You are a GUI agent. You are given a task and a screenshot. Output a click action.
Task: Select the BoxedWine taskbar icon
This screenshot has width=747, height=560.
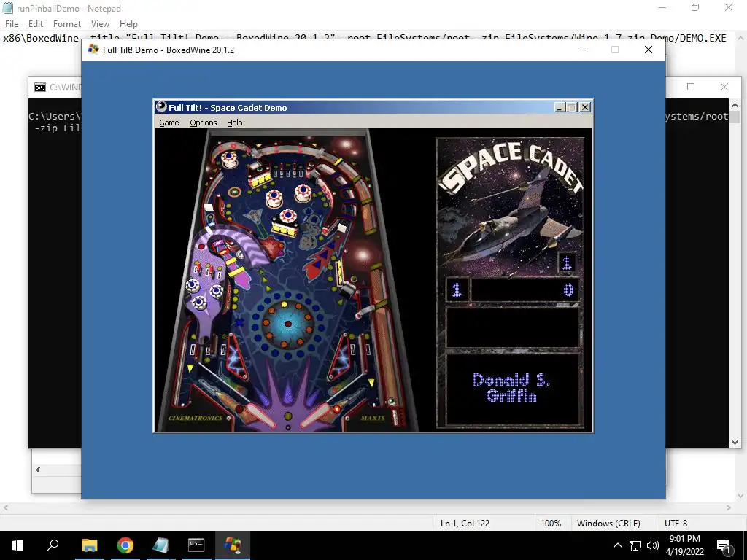[x=233, y=545]
